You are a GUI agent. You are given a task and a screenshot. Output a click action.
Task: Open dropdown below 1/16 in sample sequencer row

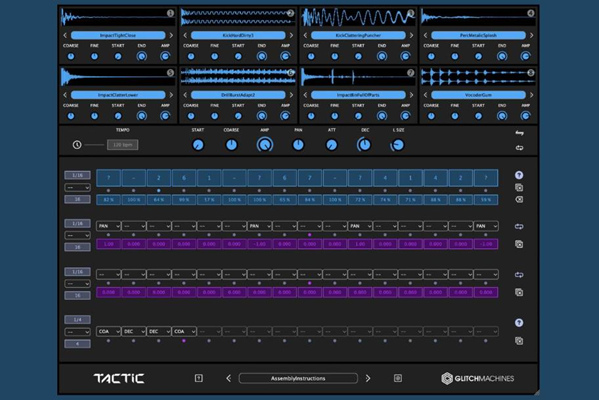(x=77, y=188)
